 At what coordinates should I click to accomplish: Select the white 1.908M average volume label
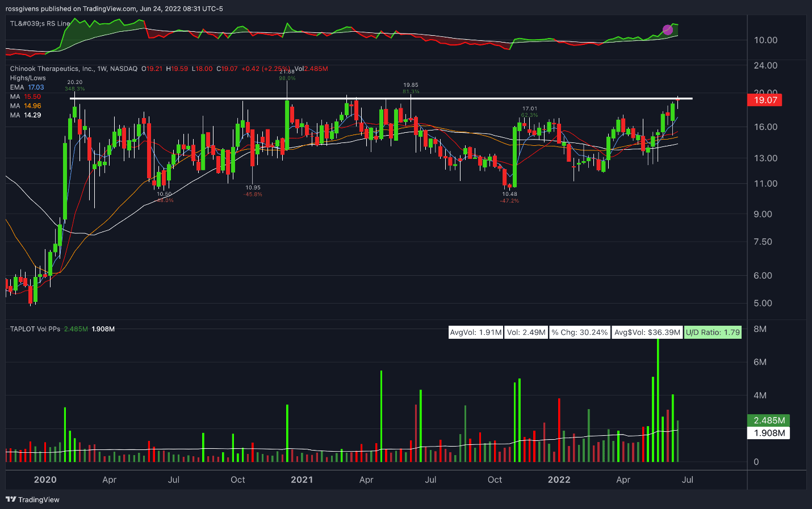click(768, 433)
